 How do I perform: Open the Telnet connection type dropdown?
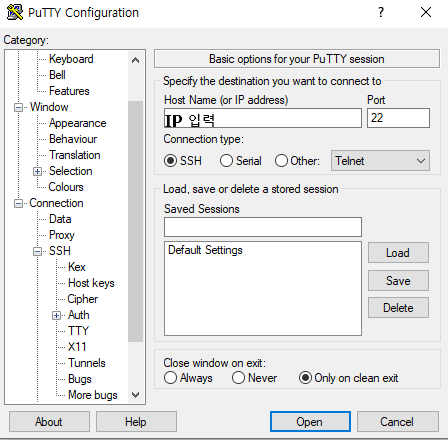pyautogui.click(x=380, y=161)
